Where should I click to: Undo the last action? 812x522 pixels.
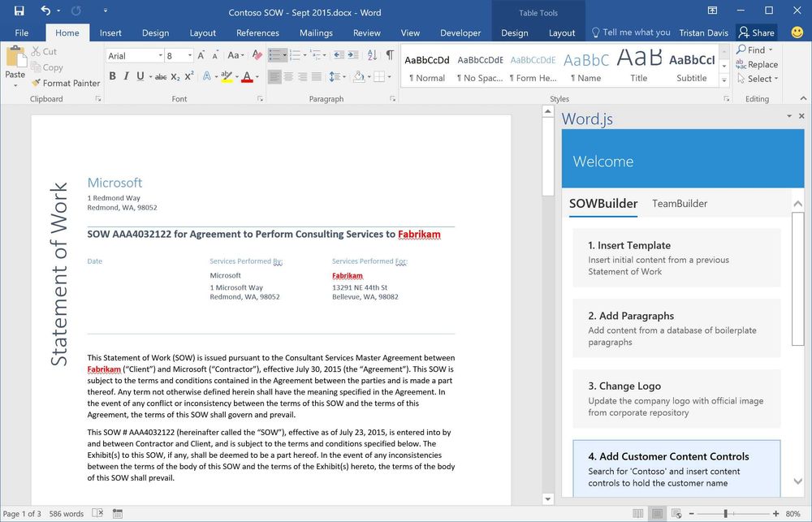pos(45,11)
